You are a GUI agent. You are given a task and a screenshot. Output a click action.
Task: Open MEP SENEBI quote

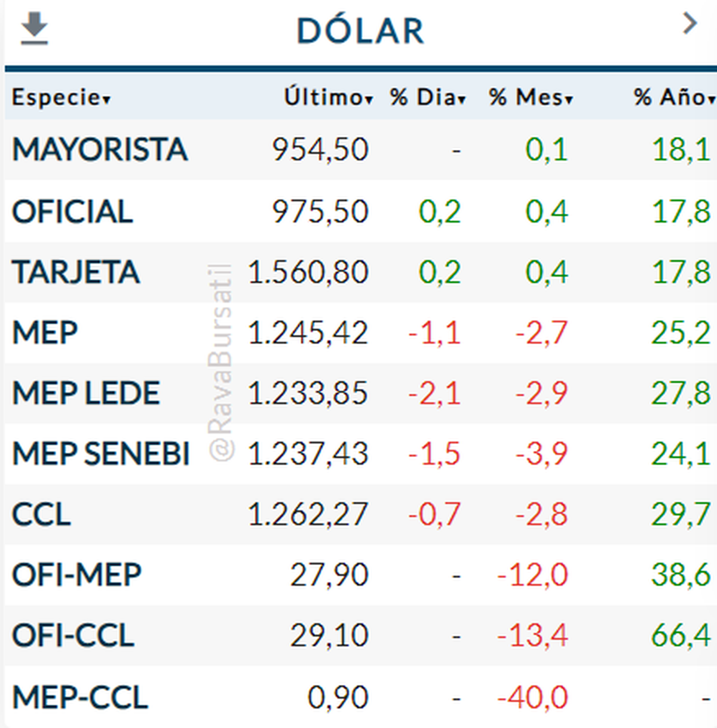101,454
